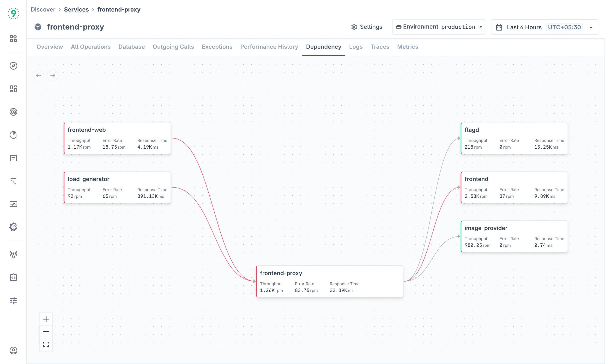Click the forward arrow on dependency map
This screenshot has height=364, width=605.
[53, 75]
